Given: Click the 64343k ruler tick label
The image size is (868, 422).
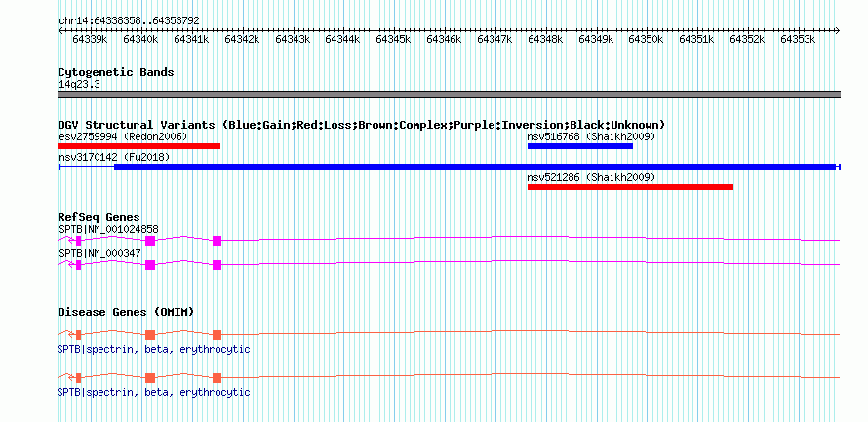Looking at the screenshot, I should pos(293,39).
